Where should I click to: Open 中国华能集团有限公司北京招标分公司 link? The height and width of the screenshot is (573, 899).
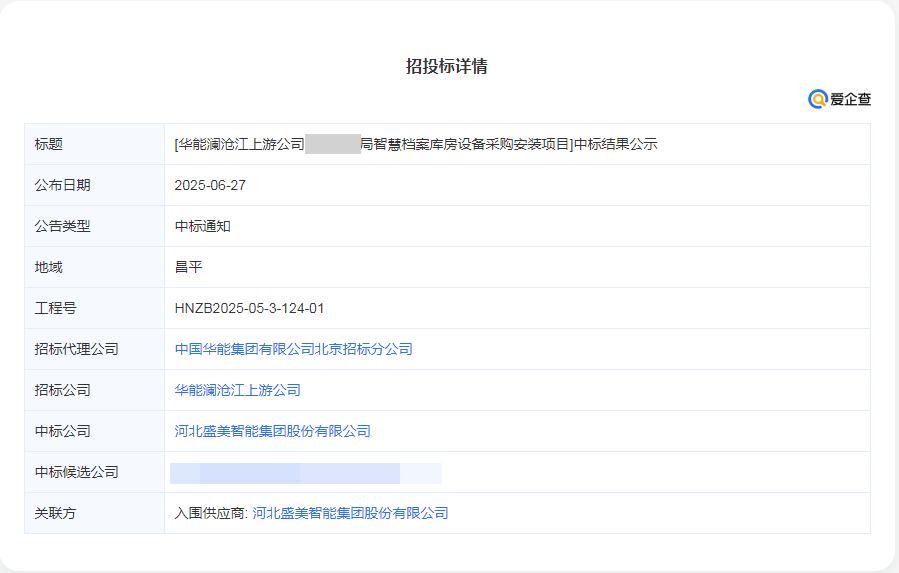point(293,349)
